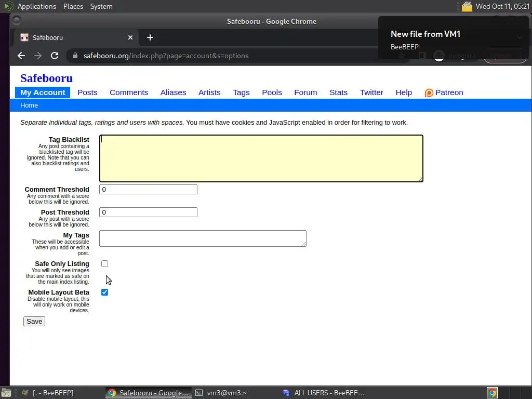
Task: View site info via the padlock icon
Action: [x=75, y=56]
